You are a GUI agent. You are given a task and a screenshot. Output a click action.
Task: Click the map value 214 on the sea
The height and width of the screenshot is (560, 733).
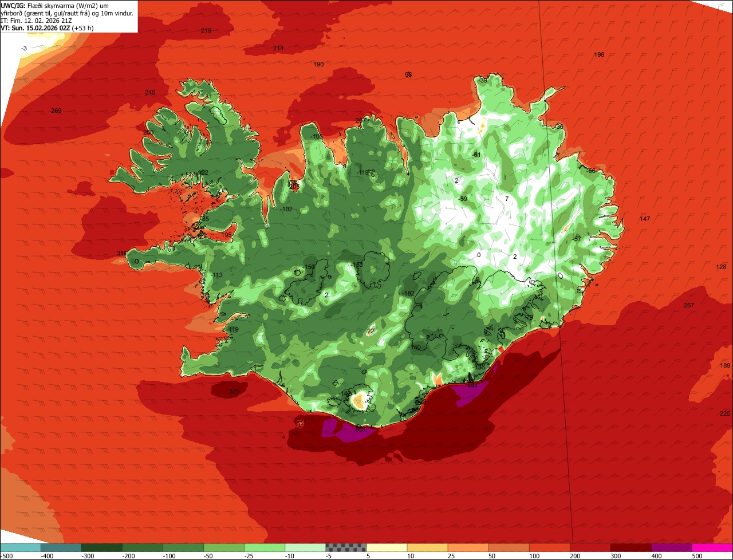tap(278, 48)
